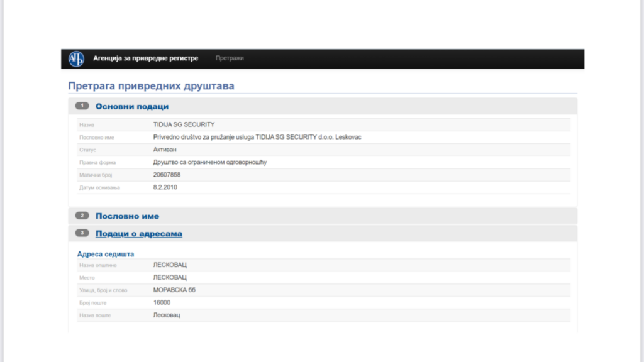This screenshot has height=362, width=644.
Task: Click the number 3 badge beside Подаци о адресама
Action: (x=82, y=233)
